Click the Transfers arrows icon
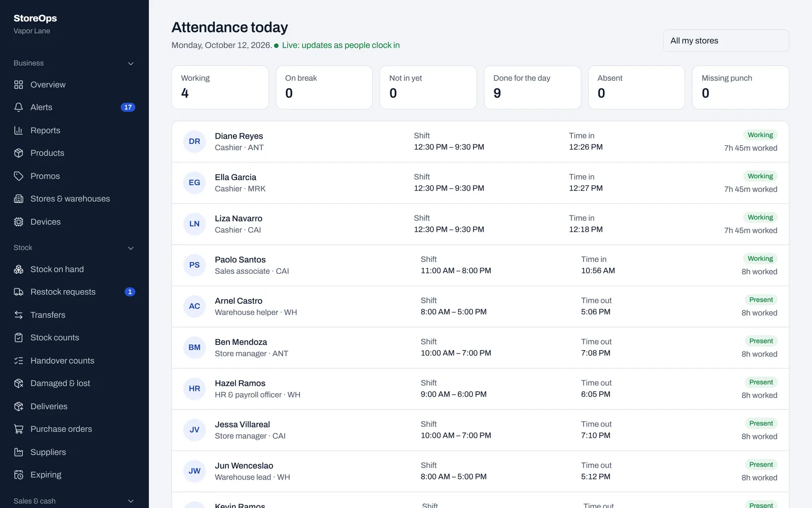 (x=19, y=315)
